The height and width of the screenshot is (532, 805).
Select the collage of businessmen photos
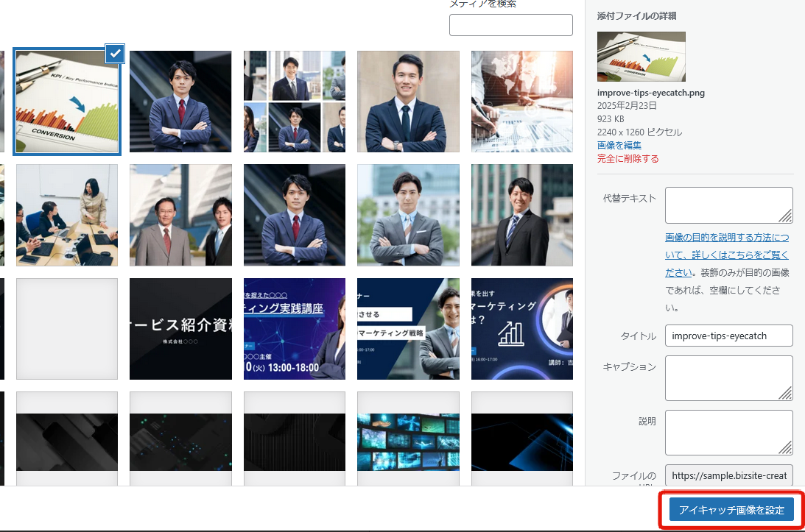pyautogui.click(x=295, y=102)
